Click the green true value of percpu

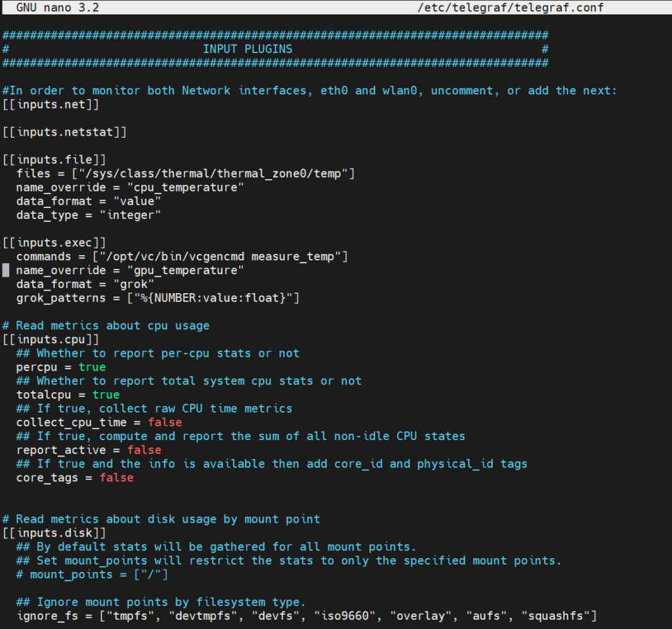(92, 367)
